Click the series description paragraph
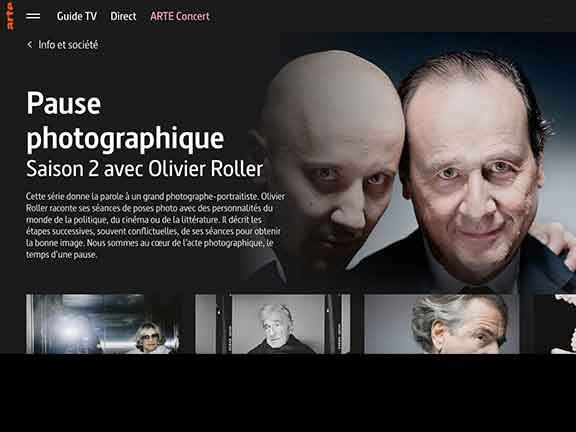The width and height of the screenshot is (576, 432). coord(155,225)
